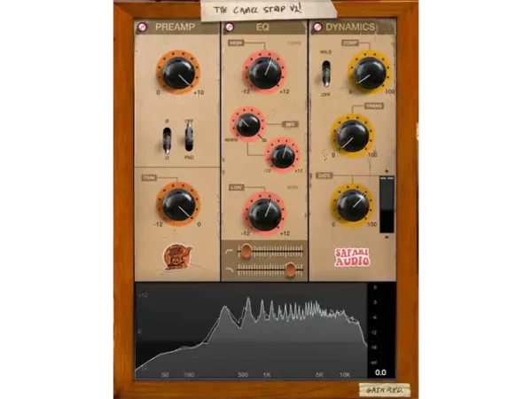Click the MID frequency knob
Image resolution: width=532 pixels, height=399 pixels.
[248, 124]
